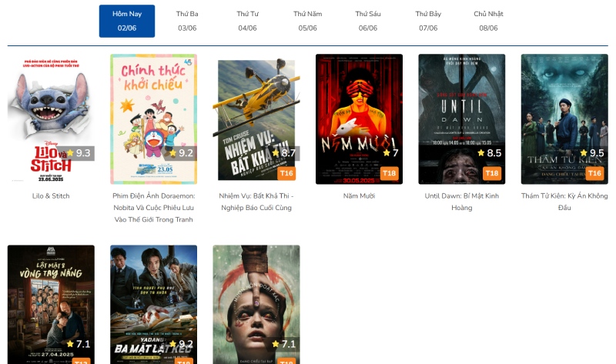Click the 8.5 star rating on Until Dawn
Viewport: 616px width, 364px height.
point(489,153)
